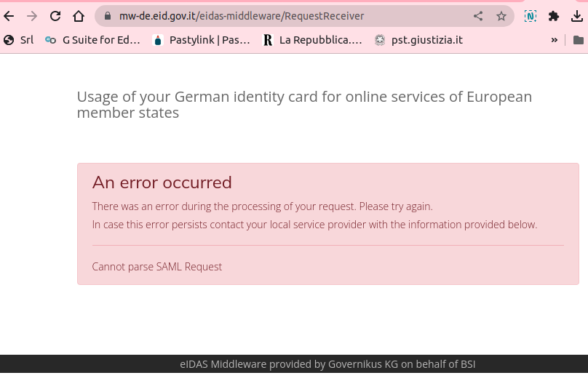Reload the current page
The width and height of the screenshot is (588, 386).
(55, 16)
